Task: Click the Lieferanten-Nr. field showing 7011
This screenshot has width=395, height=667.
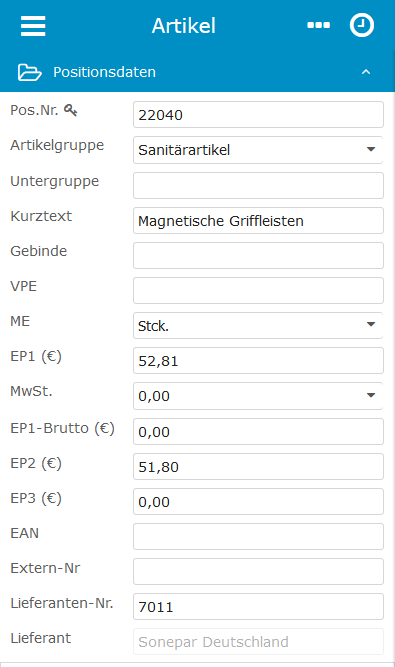Action: pyautogui.click(x=258, y=607)
